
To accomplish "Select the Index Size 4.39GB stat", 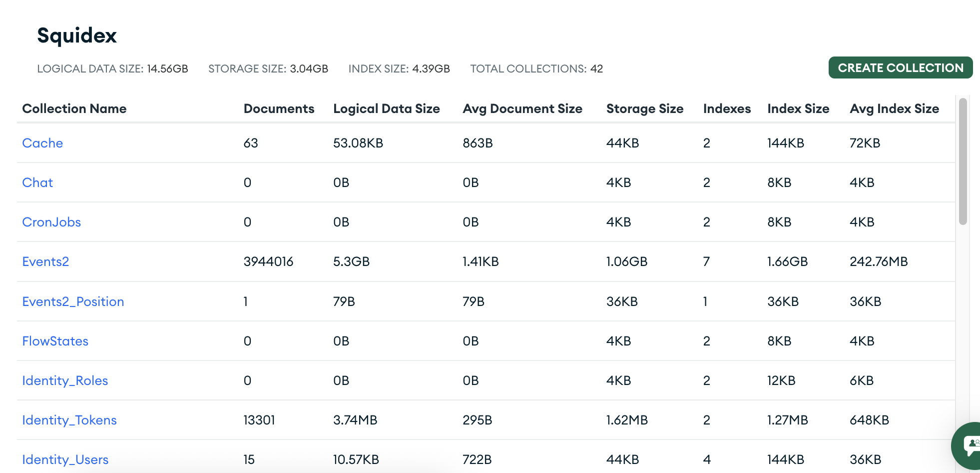I will coord(399,68).
